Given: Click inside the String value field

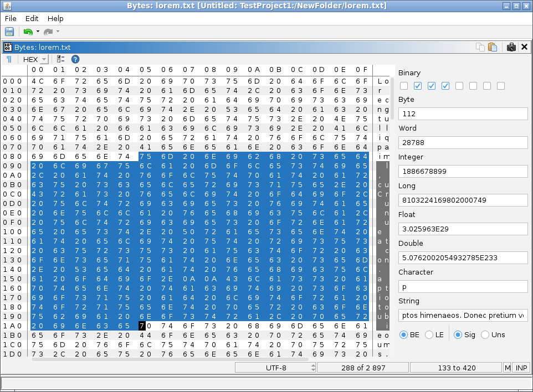Looking at the screenshot, I should [463, 315].
